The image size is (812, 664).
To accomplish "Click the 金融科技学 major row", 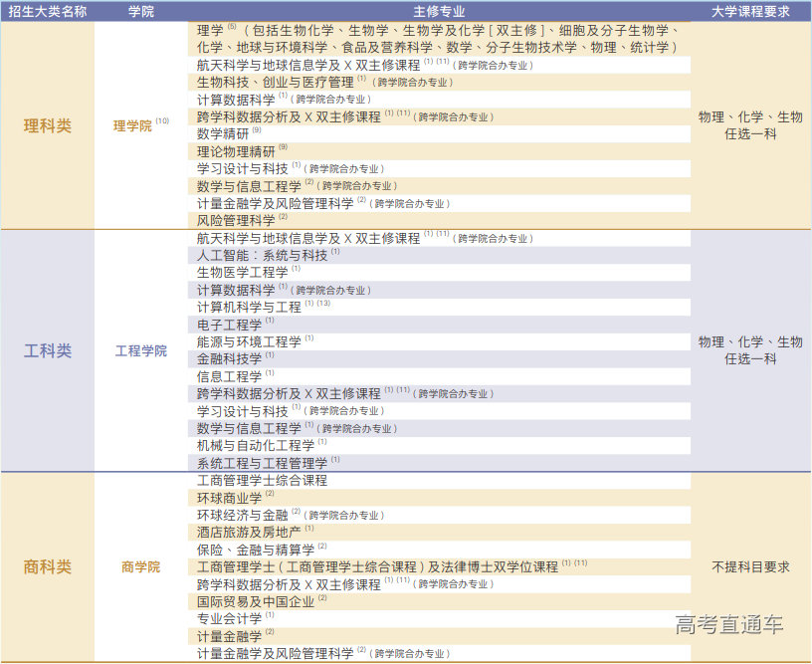I will coord(230,358).
